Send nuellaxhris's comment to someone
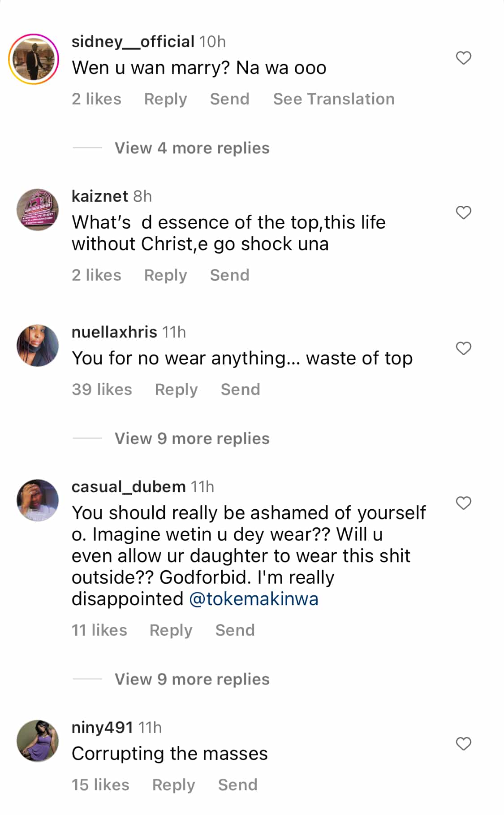This screenshot has height=815, width=504. coord(240,390)
